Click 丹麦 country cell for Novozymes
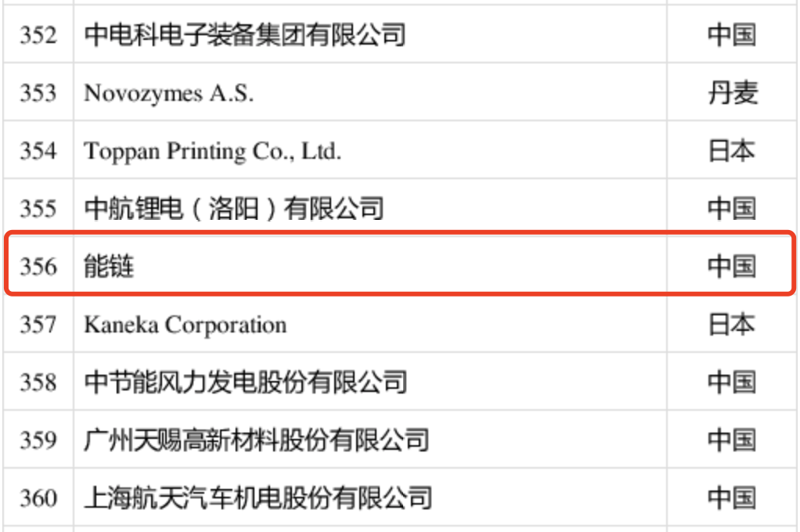 coord(732,93)
